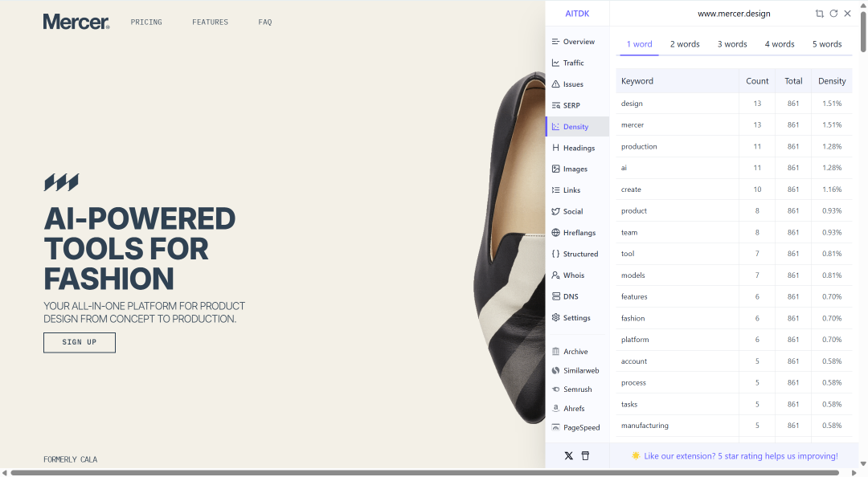The height and width of the screenshot is (477, 868).
Task: Click the Total column header
Action: (x=793, y=81)
